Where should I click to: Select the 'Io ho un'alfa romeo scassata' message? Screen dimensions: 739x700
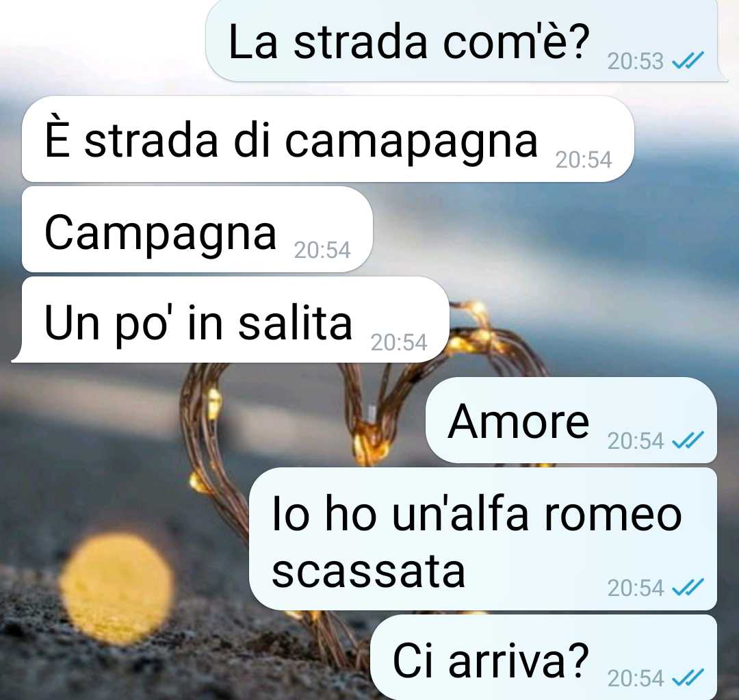tap(482, 539)
